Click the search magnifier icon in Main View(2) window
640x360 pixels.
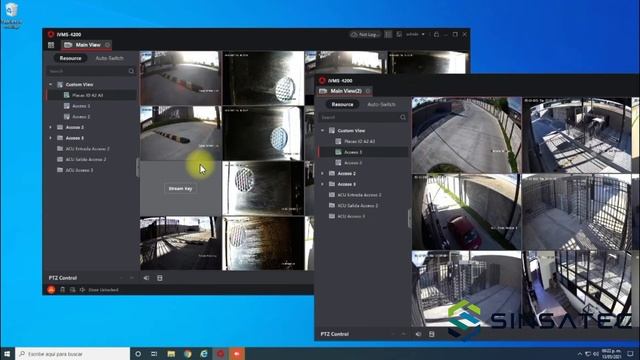(403, 117)
